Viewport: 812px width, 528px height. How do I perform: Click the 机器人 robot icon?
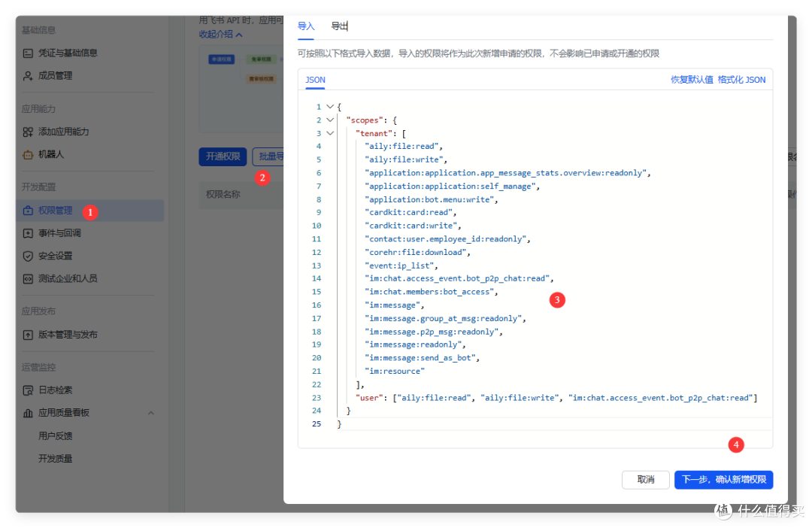(x=28, y=154)
